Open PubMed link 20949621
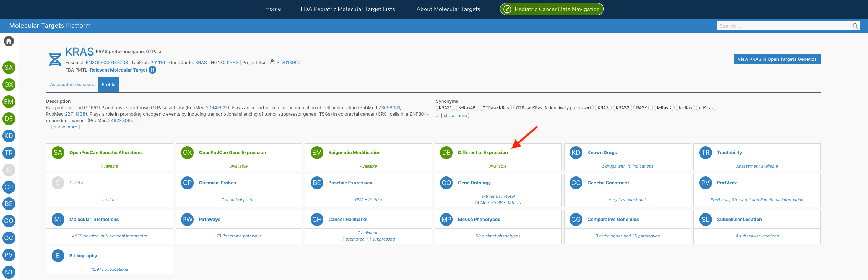 217,108
